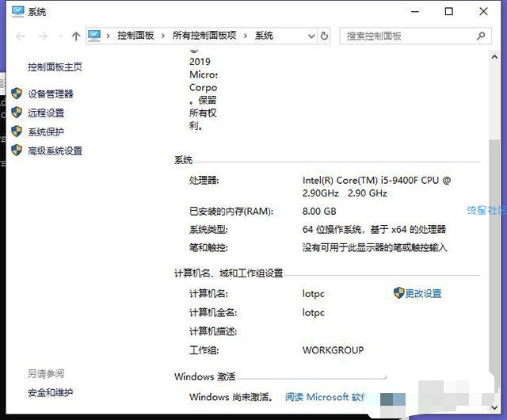Click the shield icon beside 高级系统设置

[x=17, y=150]
